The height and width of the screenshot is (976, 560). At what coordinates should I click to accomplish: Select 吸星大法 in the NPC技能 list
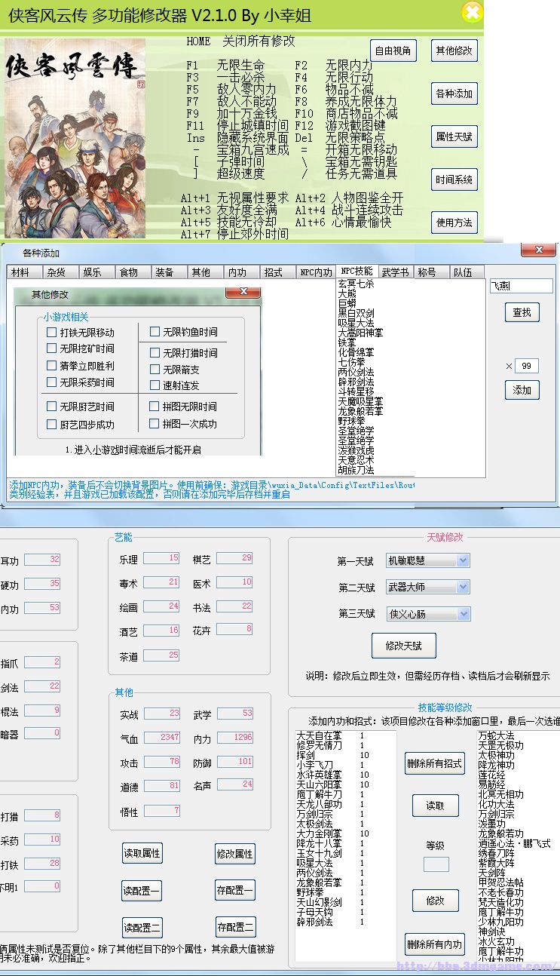coord(356,322)
